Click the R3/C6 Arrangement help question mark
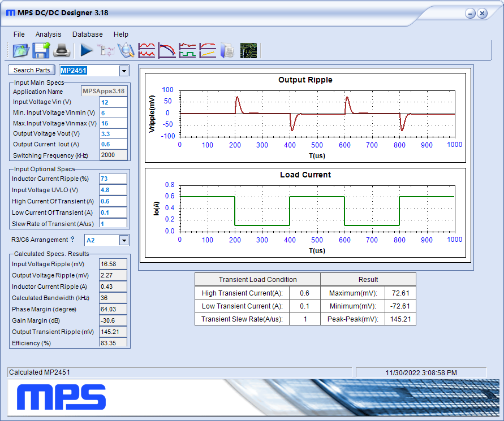Screen dimensions: 504x421 (72, 240)
